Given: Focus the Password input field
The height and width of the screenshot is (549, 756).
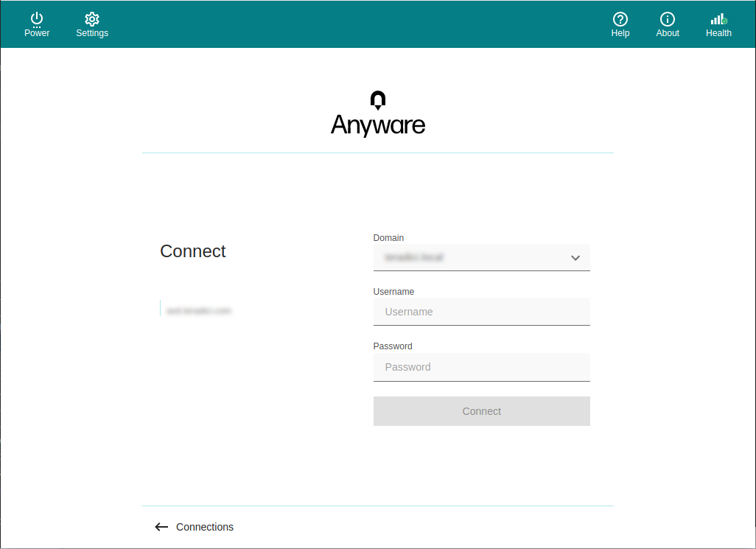Looking at the screenshot, I should point(481,367).
